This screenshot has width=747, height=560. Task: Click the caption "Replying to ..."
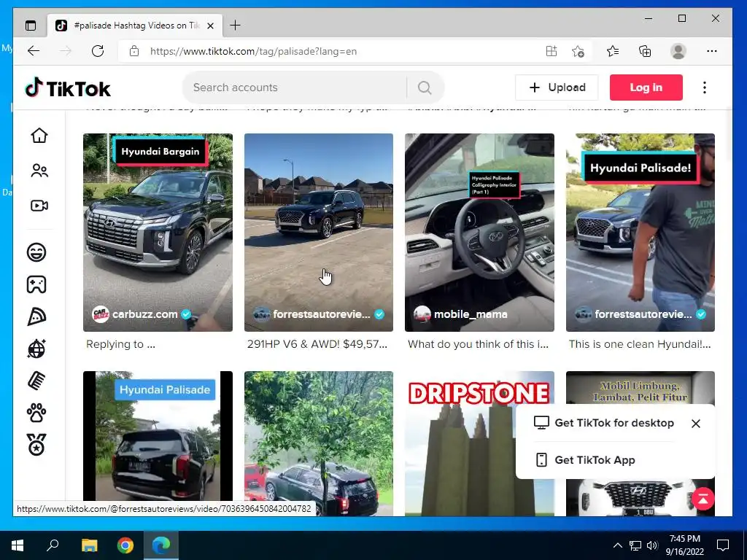[x=120, y=344]
